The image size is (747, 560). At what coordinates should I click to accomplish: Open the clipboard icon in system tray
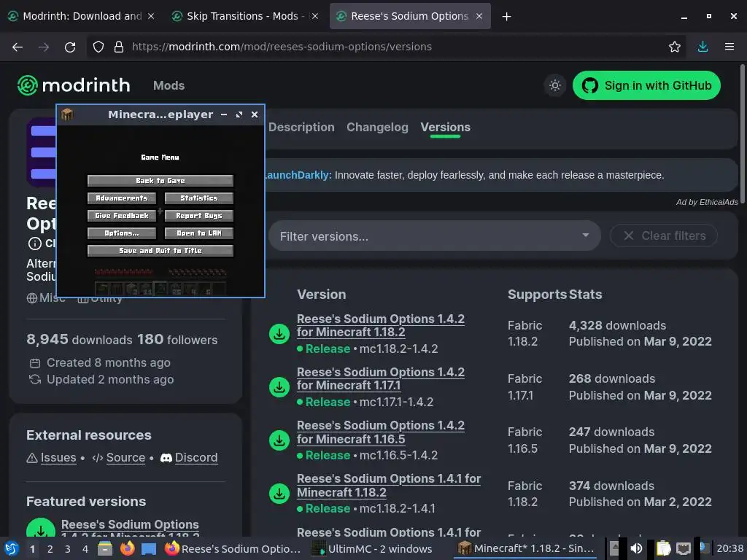(x=663, y=548)
